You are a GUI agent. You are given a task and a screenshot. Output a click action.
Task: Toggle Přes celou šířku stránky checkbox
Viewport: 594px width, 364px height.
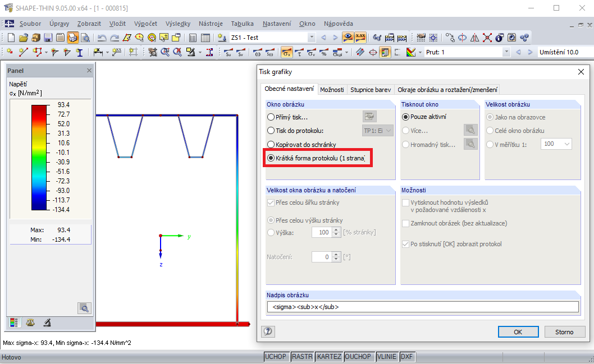(x=271, y=203)
